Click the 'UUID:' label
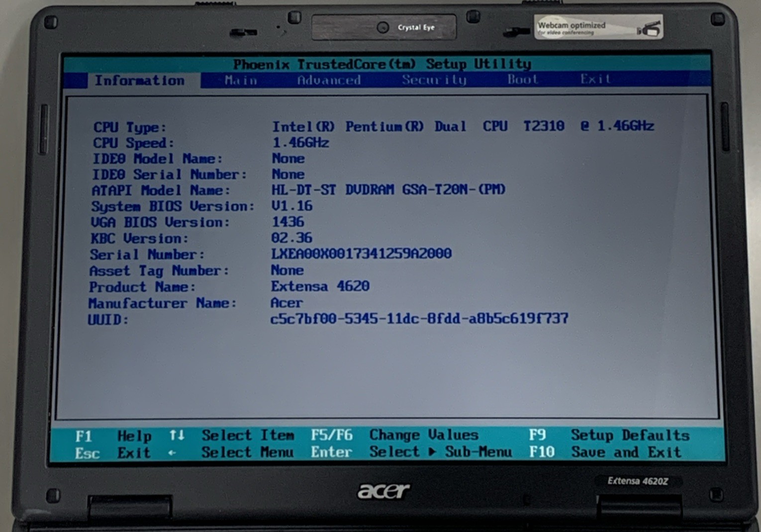The width and height of the screenshot is (761, 532). point(108,320)
